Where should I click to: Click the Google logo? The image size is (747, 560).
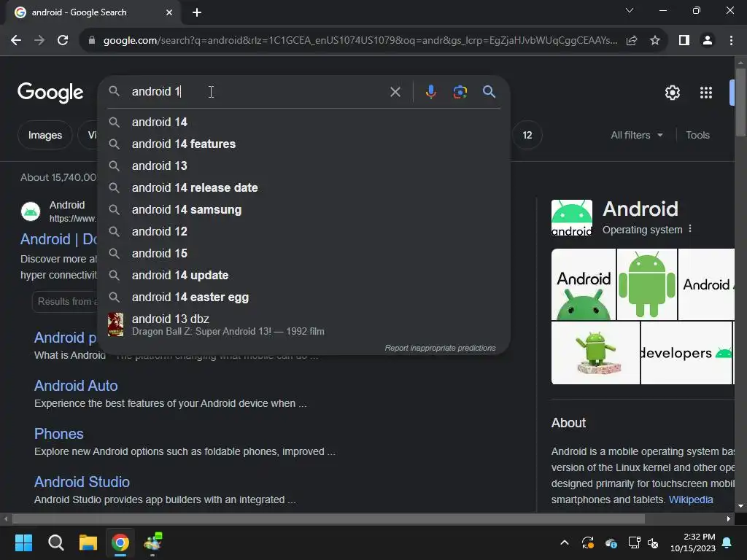coord(50,93)
